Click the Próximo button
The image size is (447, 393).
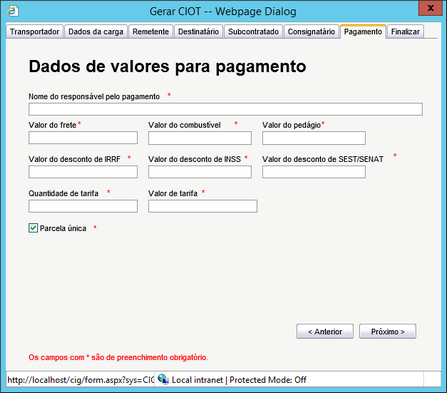387,331
